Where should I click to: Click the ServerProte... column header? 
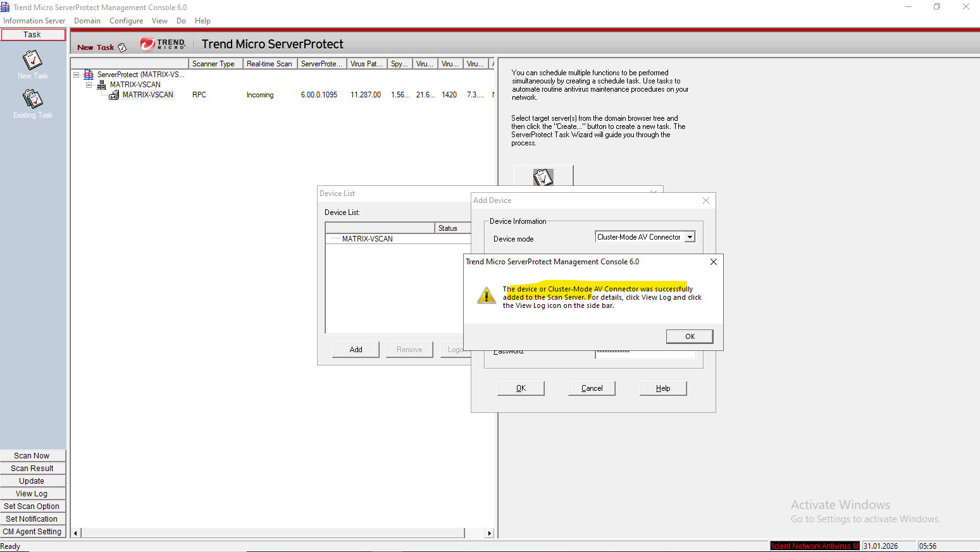click(322, 64)
